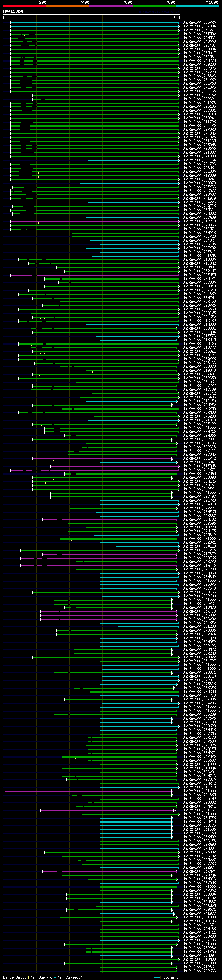Viewport: 222px width, 980px height.
Task: Select hit label UniRef100_A9PJ52
Action: point(199,95)
